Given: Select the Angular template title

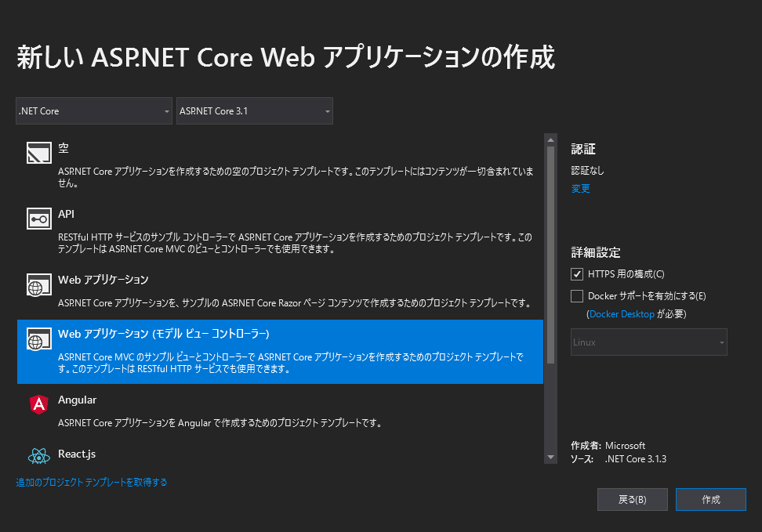Looking at the screenshot, I should click(77, 400).
